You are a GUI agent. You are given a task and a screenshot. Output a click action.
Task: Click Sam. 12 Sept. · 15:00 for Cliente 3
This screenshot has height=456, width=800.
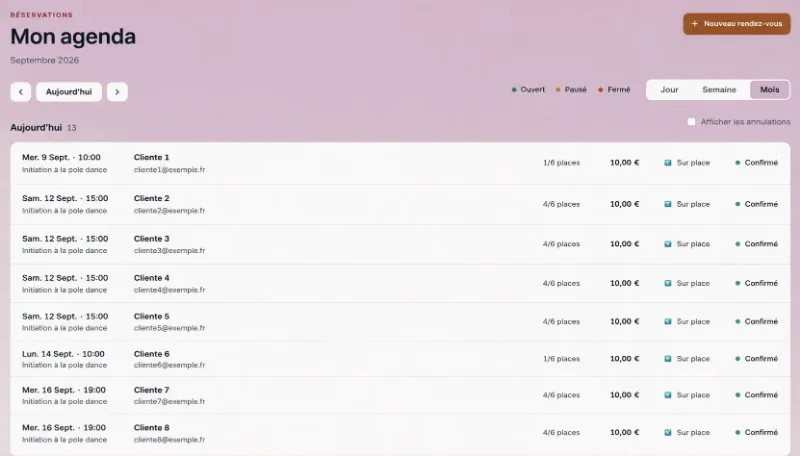click(x=65, y=239)
